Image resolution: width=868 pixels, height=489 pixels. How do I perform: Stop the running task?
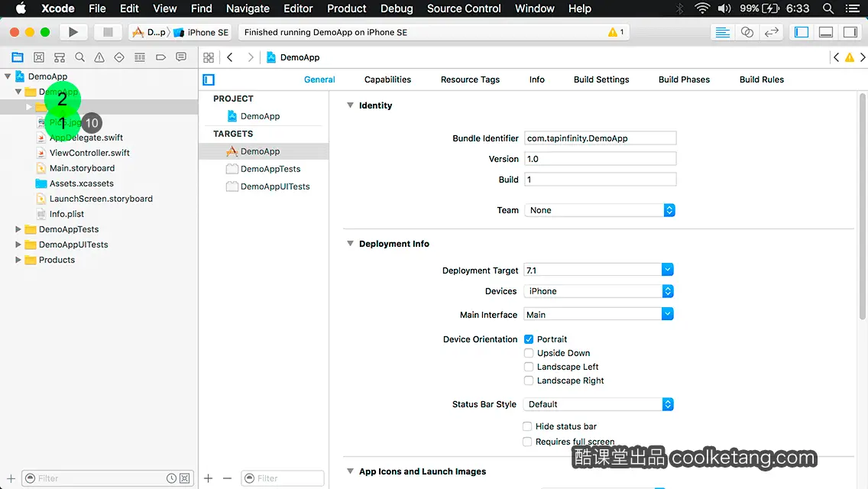tap(108, 32)
